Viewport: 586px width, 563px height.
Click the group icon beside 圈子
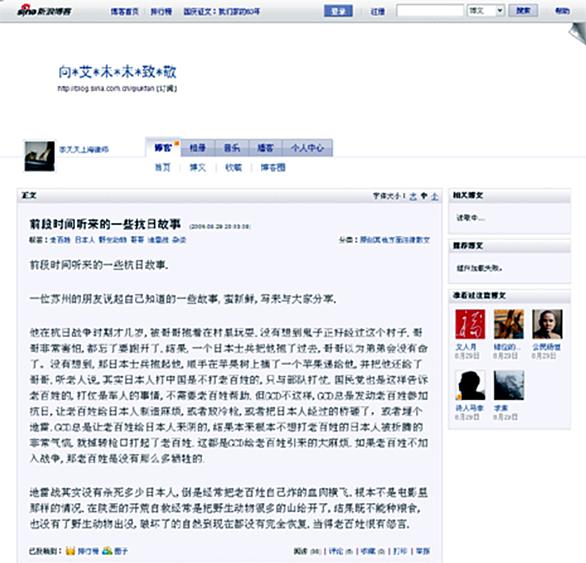tap(107, 550)
